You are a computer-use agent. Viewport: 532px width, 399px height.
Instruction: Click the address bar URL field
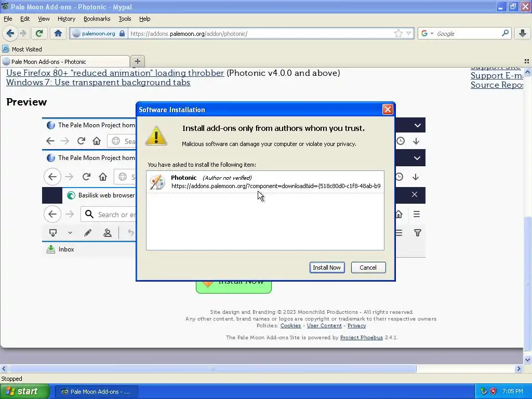pyautogui.click(x=261, y=34)
